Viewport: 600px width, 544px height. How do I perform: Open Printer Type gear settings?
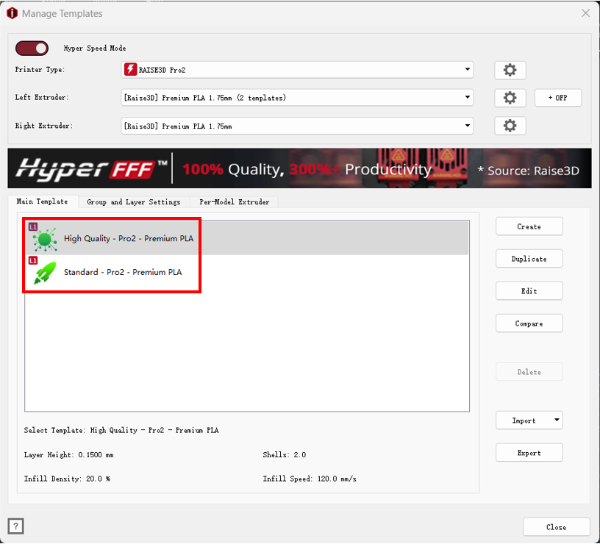(x=510, y=70)
